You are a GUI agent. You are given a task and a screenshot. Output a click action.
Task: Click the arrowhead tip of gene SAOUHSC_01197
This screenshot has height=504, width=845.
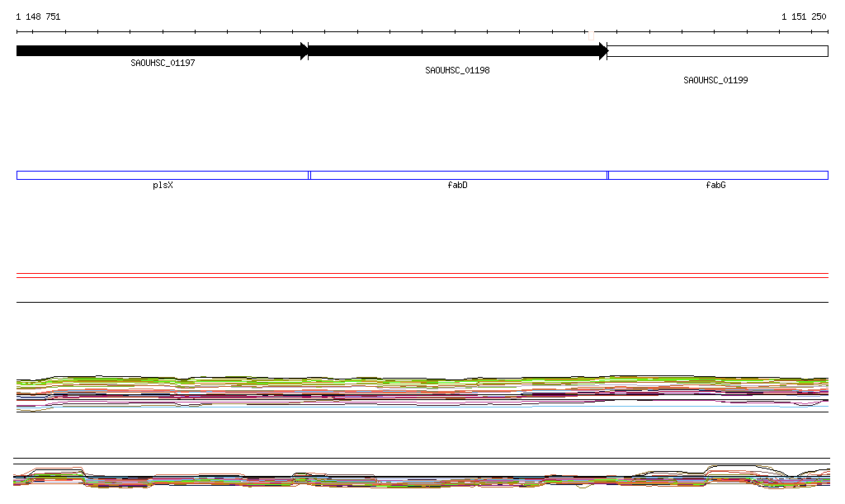coord(305,51)
